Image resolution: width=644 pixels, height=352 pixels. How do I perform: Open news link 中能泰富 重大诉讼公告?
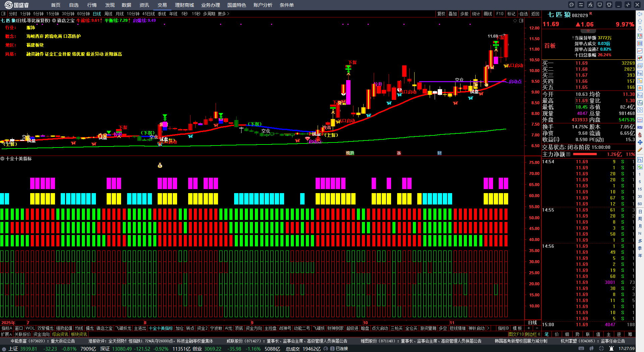coord(43,341)
